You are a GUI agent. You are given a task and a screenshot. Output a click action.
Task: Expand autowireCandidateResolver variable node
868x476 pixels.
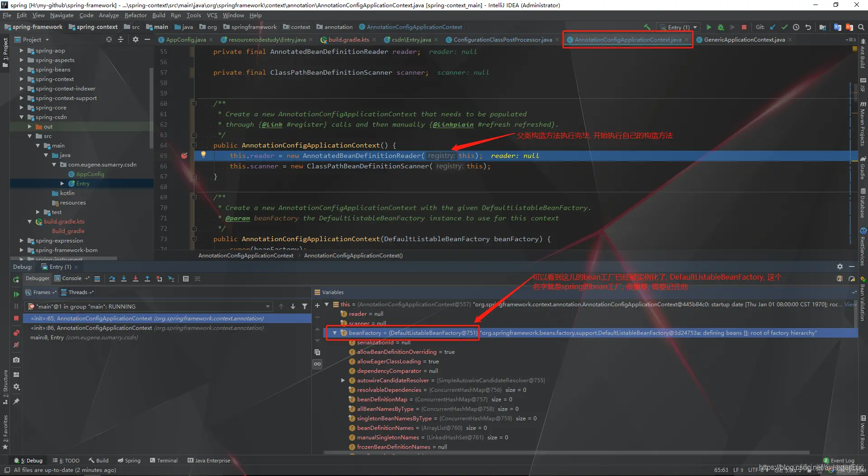(x=343, y=381)
